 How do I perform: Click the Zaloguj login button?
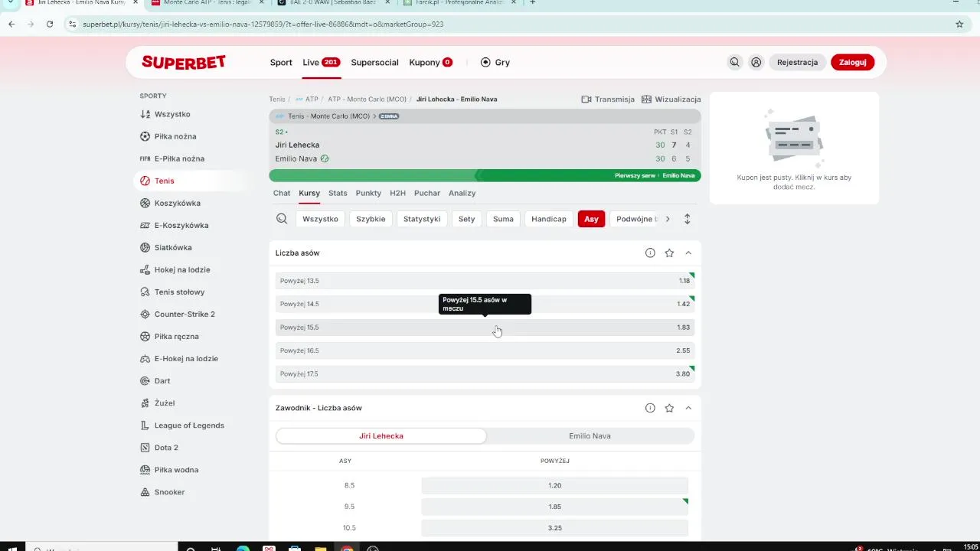(852, 63)
